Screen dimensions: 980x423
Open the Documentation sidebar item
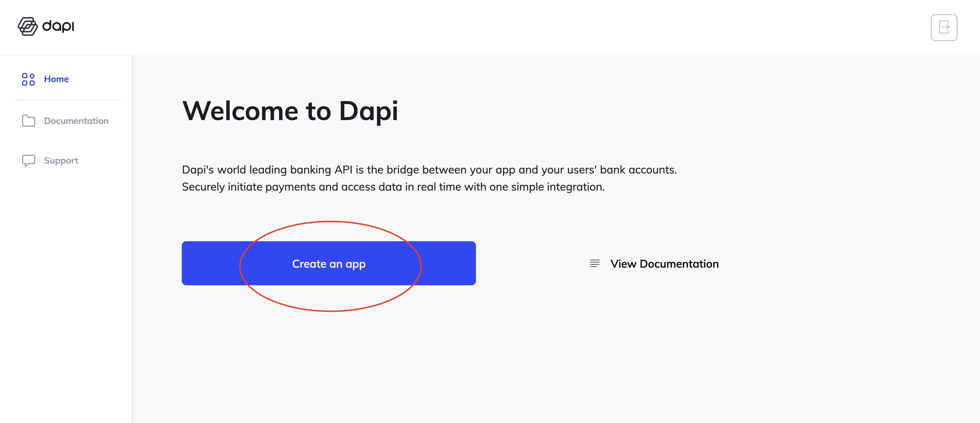pyautogui.click(x=76, y=121)
